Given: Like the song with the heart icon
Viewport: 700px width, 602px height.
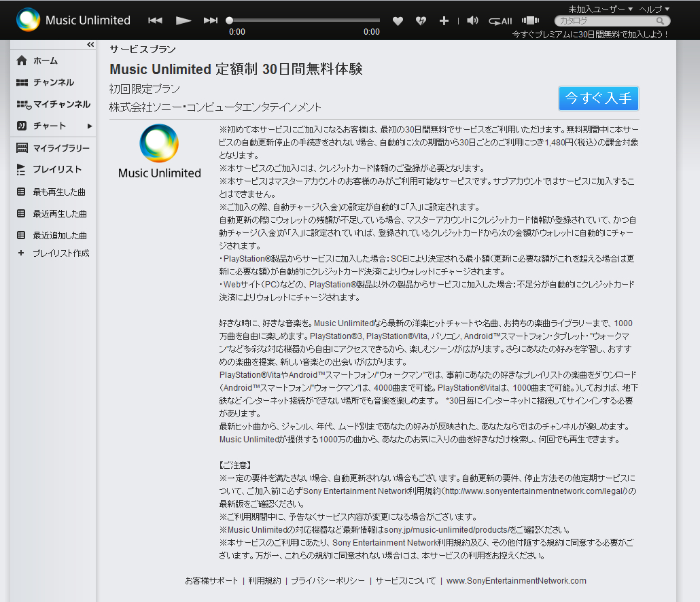Looking at the screenshot, I should [398, 20].
